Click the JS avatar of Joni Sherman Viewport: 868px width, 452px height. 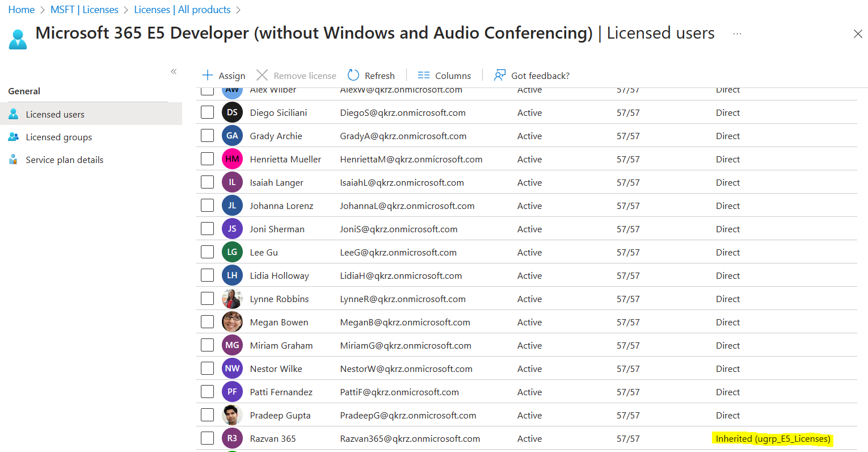pyautogui.click(x=232, y=229)
